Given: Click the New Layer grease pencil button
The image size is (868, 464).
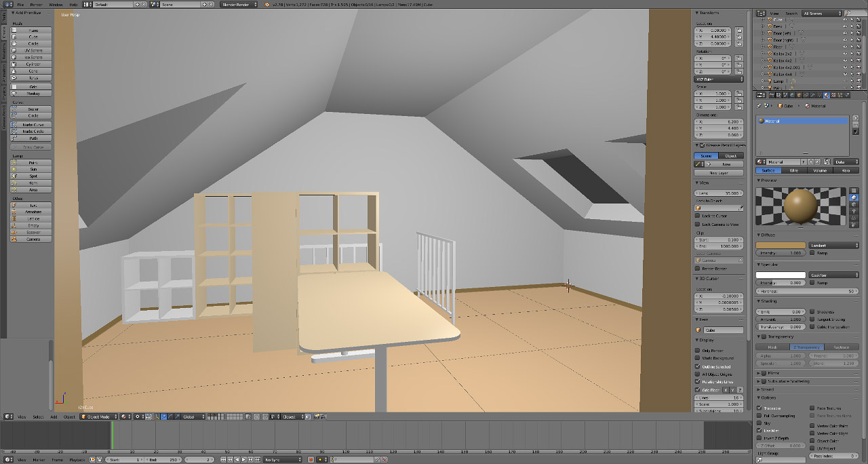Looking at the screenshot, I should point(719,173).
